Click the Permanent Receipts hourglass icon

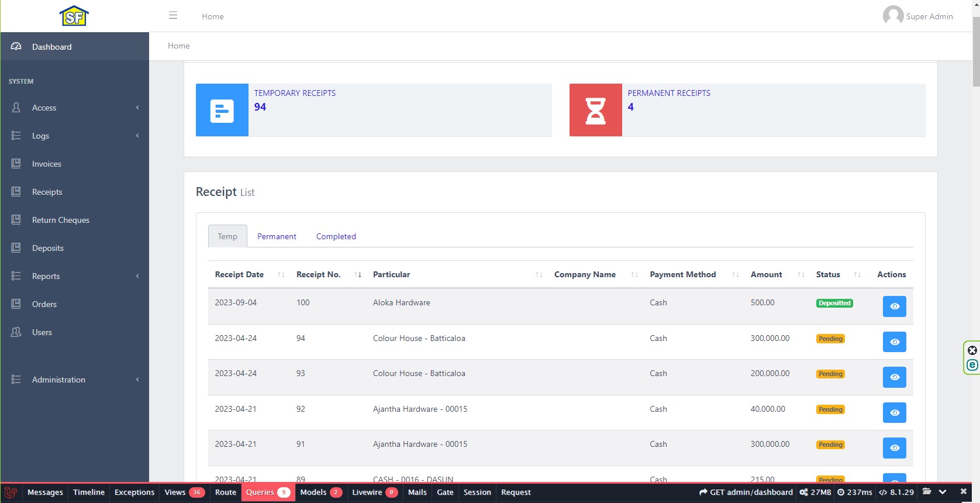click(x=595, y=110)
